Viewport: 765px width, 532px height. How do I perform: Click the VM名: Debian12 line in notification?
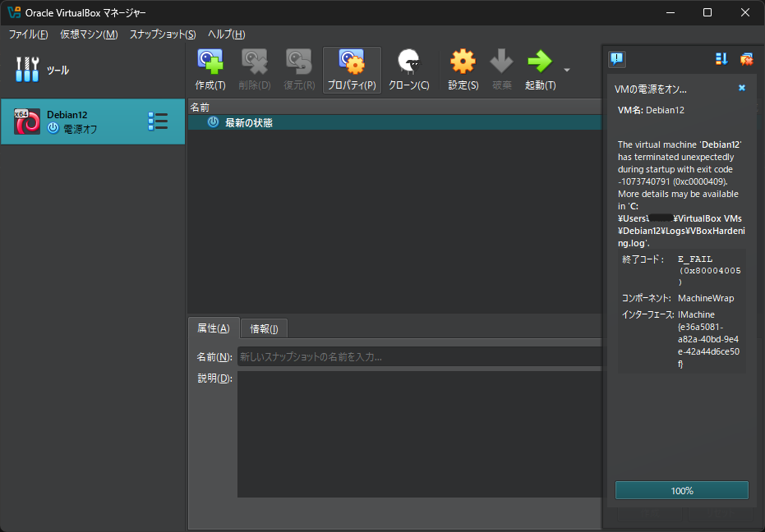coord(651,110)
